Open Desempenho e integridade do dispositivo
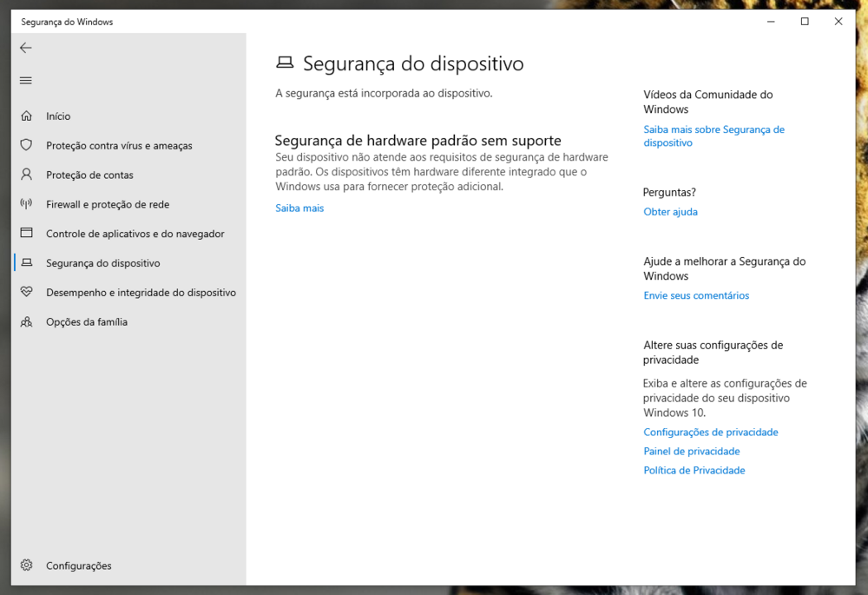868x595 pixels. (128, 292)
